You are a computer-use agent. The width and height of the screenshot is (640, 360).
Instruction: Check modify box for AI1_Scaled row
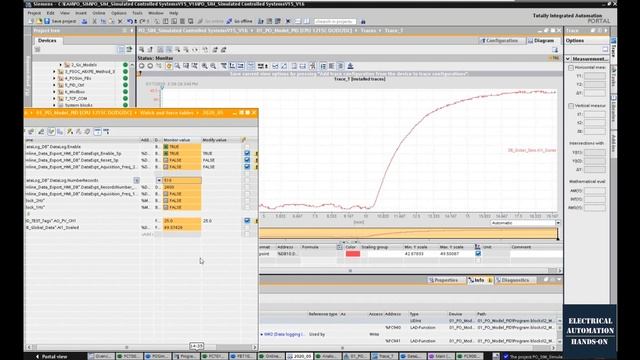pyautogui.click(x=247, y=227)
